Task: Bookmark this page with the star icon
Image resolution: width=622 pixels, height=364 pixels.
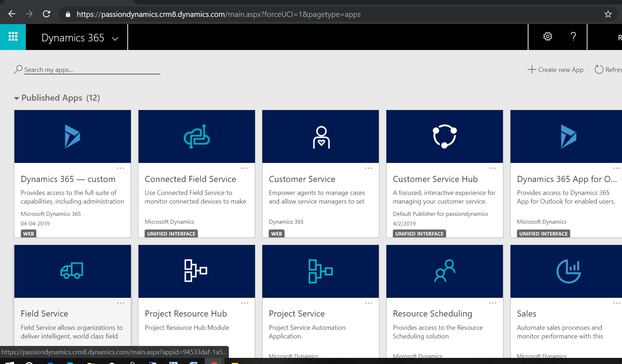Action: (x=608, y=14)
